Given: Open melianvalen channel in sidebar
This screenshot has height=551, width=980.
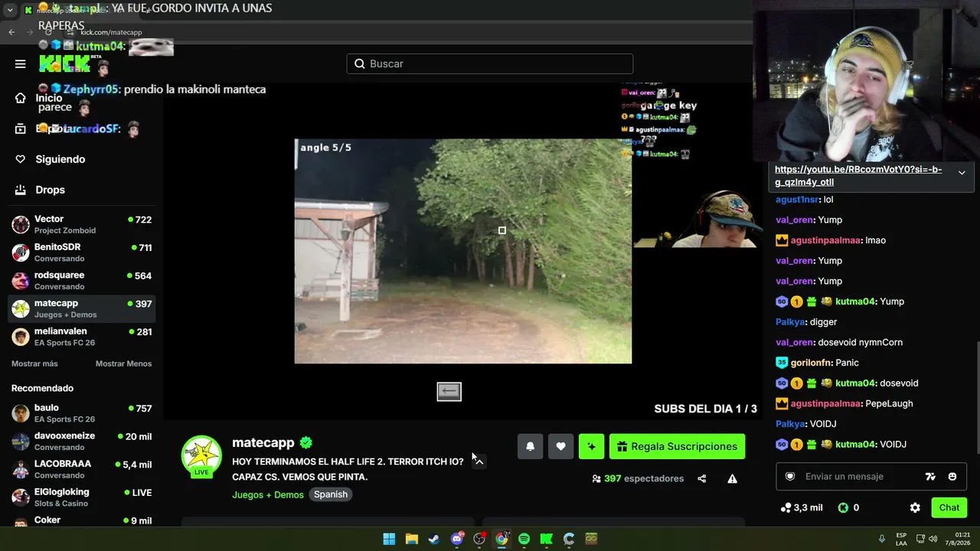Looking at the screenshot, I should pos(82,337).
